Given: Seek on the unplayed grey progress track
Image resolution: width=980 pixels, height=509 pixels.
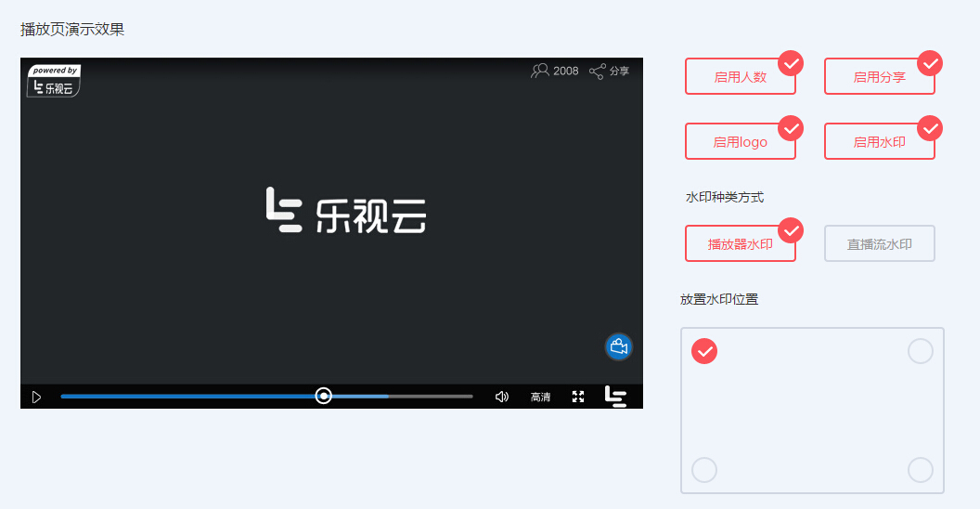Looking at the screenshot, I should (x=431, y=397).
